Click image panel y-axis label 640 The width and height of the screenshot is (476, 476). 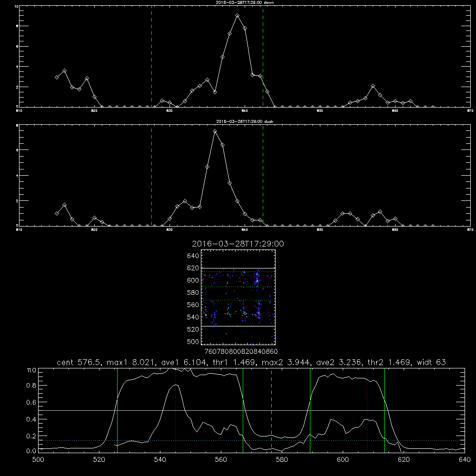coord(193,256)
